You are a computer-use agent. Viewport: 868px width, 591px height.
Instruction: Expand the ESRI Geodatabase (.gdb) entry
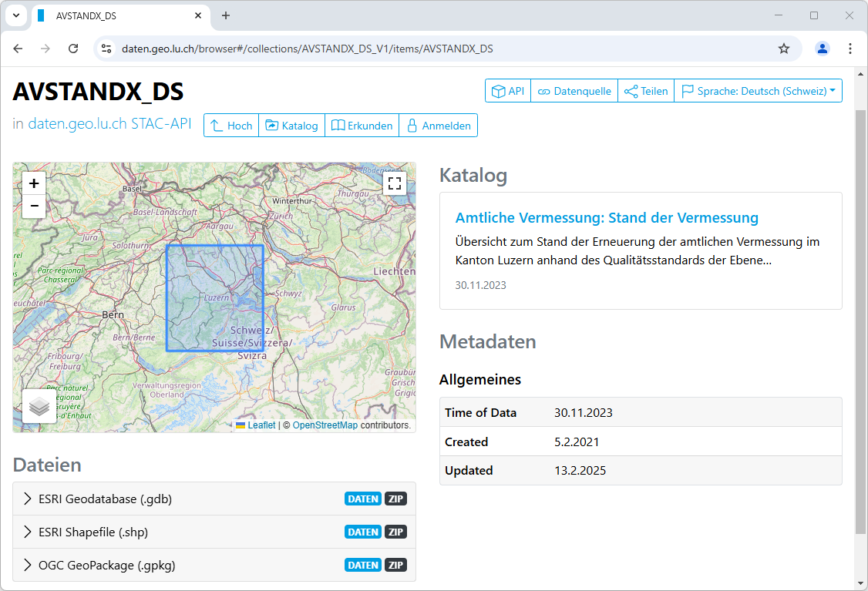[x=105, y=499]
